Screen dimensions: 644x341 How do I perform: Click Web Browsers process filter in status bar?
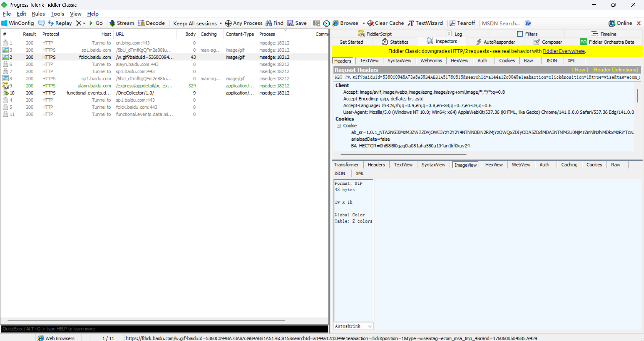click(x=56, y=338)
